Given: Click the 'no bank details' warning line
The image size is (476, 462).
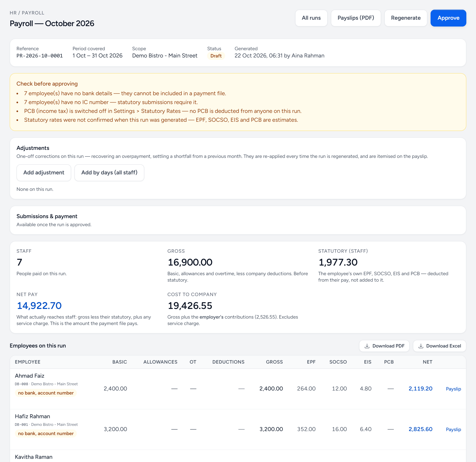Looking at the screenshot, I should [x=125, y=93].
